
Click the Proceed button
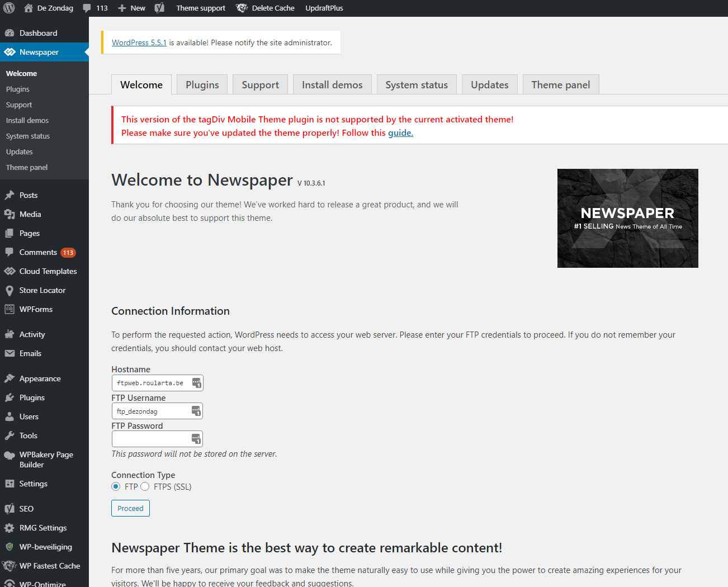click(130, 508)
